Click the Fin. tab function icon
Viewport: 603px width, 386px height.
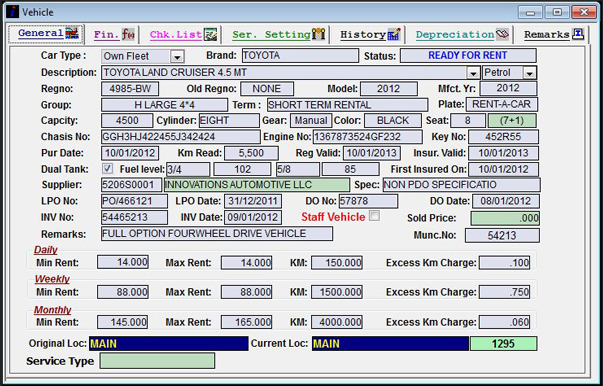coord(128,35)
